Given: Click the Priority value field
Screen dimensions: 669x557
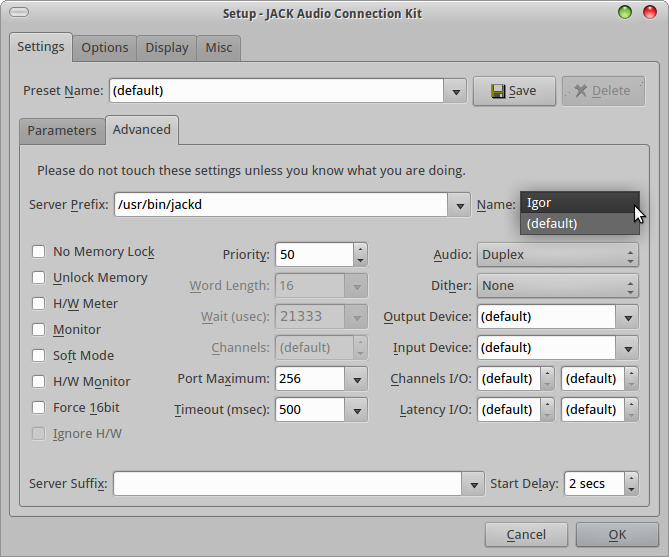Looking at the screenshot, I should tap(314, 255).
